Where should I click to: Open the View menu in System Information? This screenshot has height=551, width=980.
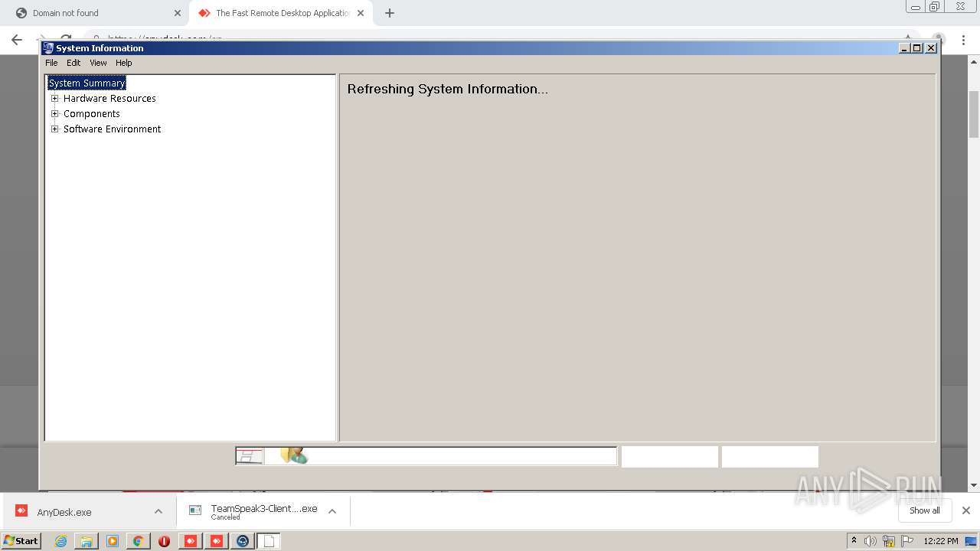coord(98,63)
